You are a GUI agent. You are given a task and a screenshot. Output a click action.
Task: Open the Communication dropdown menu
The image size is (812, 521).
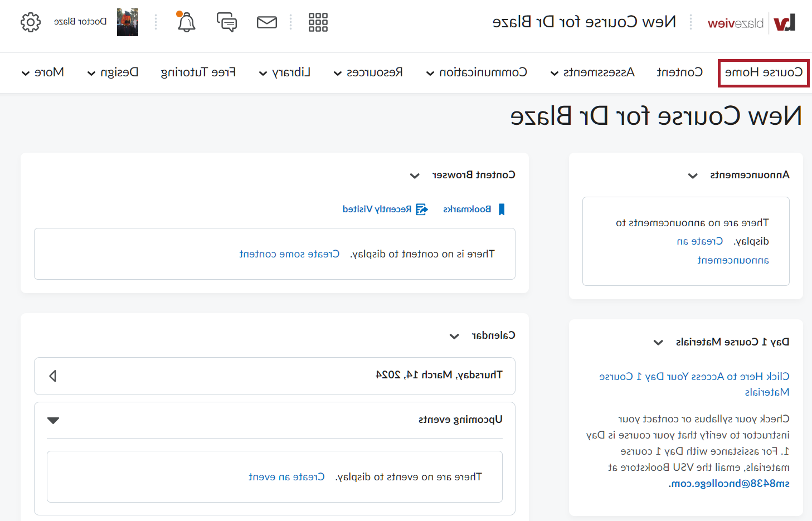click(x=476, y=72)
